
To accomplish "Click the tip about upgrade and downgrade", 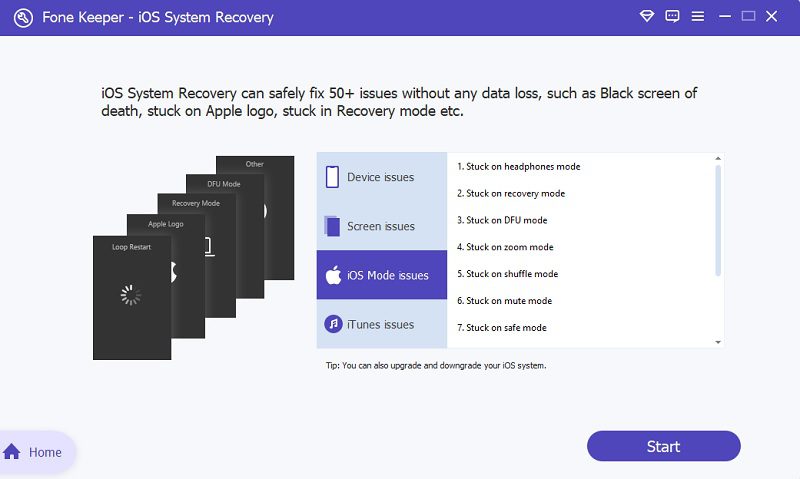I will [436, 365].
